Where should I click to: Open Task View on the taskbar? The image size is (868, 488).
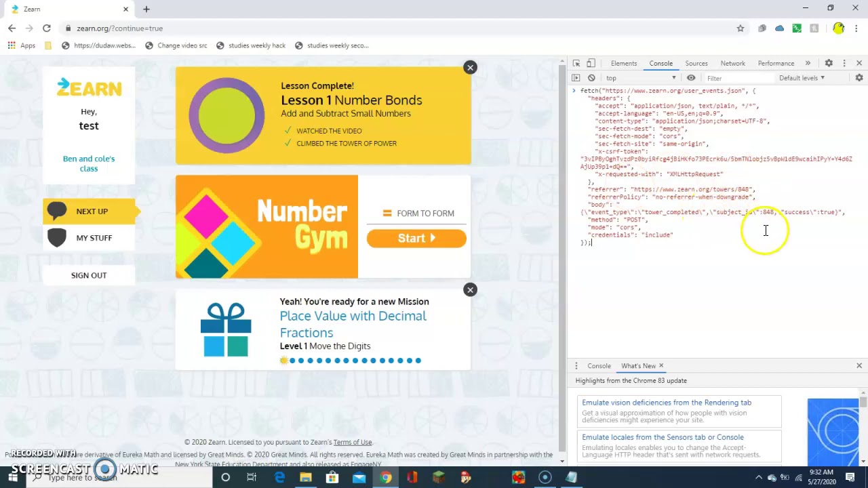click(x=252, y=477)
